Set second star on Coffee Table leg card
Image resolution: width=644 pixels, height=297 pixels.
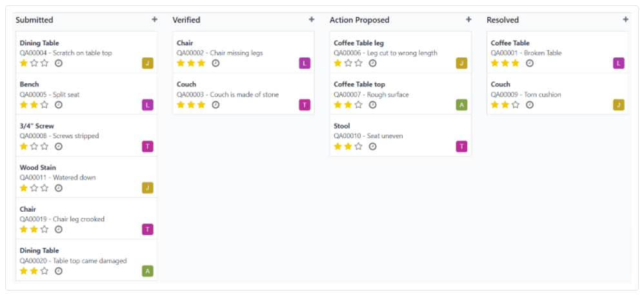348,63
